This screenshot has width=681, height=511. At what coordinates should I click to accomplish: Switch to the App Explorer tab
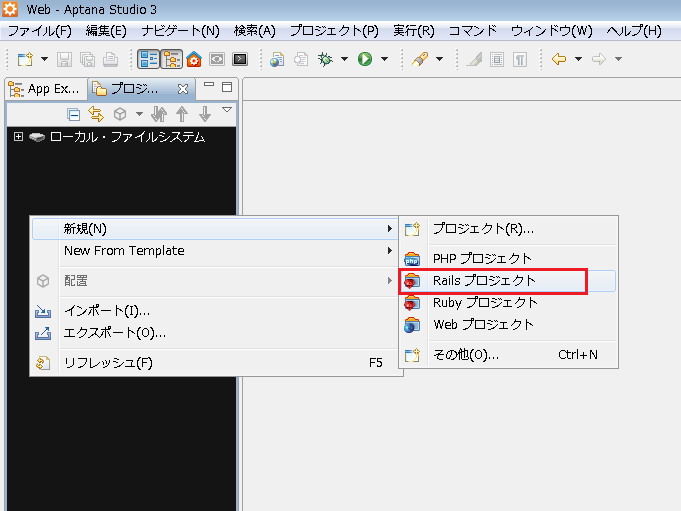click(45, 89)
